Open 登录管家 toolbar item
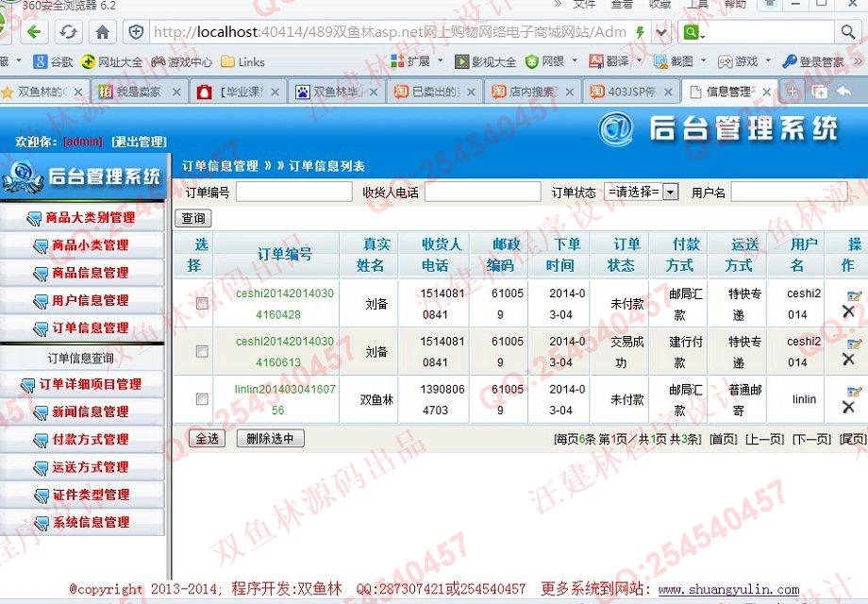868x604 pixels. (x=813, y=61)
